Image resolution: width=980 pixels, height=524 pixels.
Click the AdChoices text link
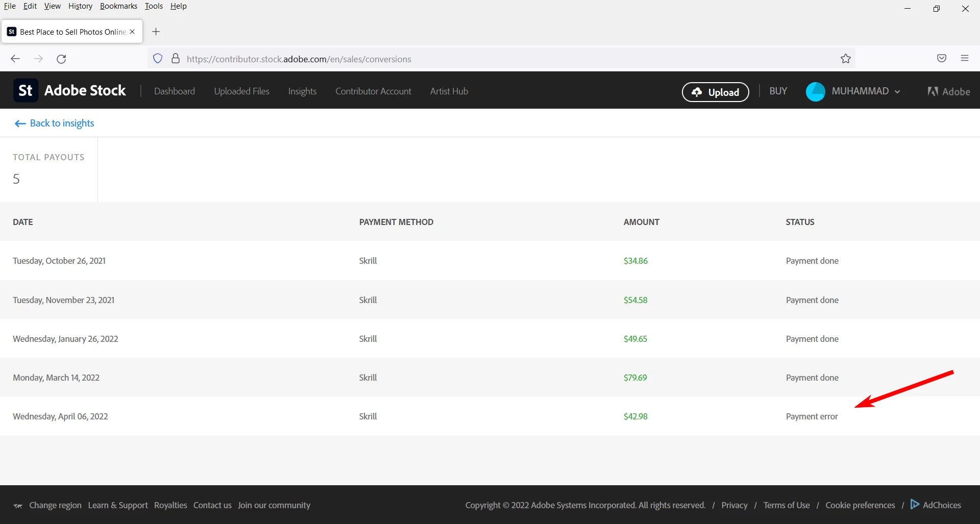pos(942,505)
